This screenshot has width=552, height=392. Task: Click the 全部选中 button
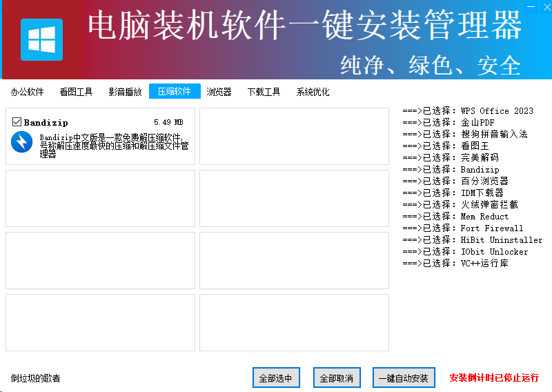click(276, 378)
